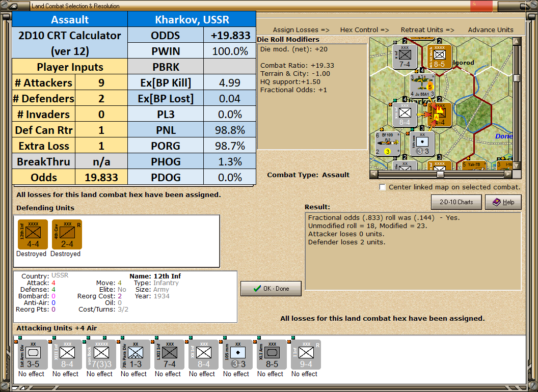Click the Result text box
This screenshot has height=392, width=538.
pos(413,251)
